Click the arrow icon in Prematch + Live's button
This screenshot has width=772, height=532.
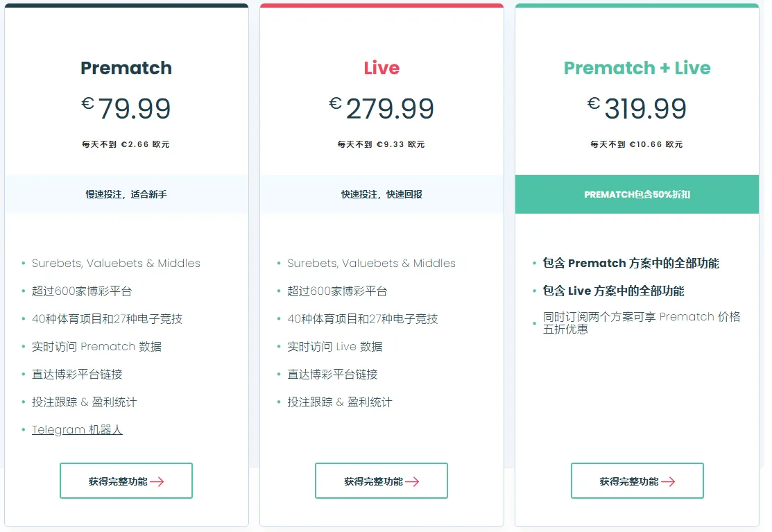point(669,480)
